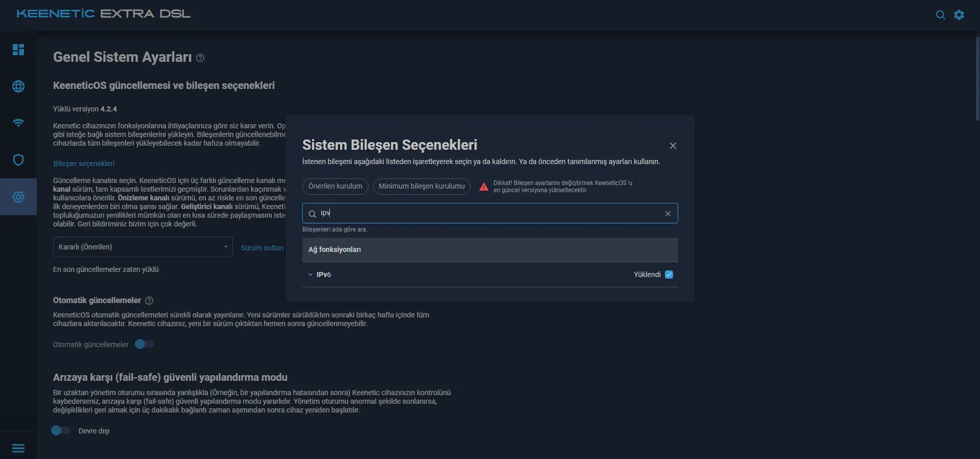The image size is (980, 459).
Task: Open the Internet globe icon in sidebar
Action: (x=18, y=86)
